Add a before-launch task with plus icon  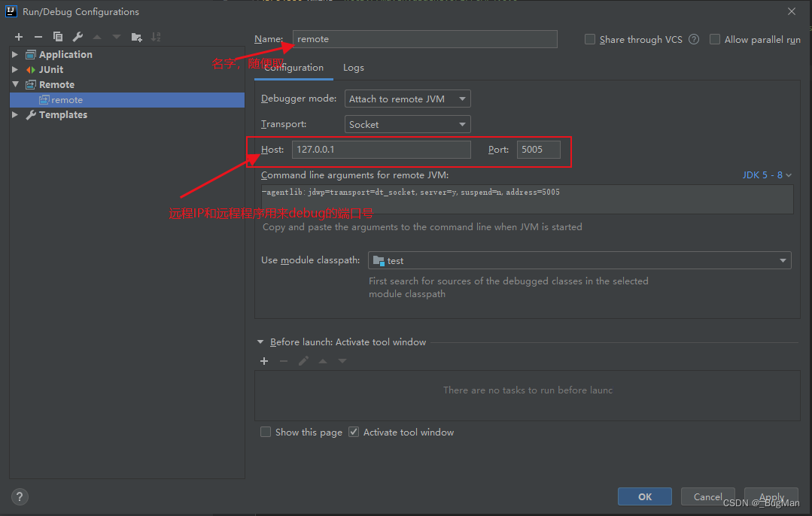click(x=264, y=361)
